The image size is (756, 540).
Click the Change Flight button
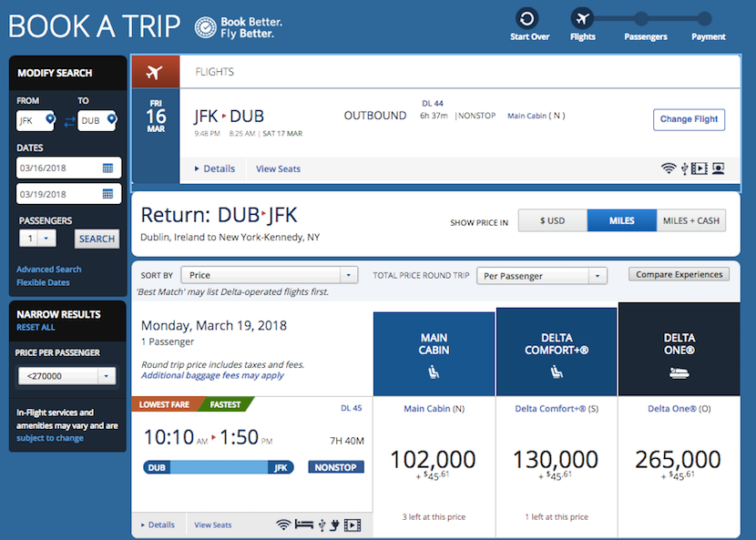tap(689, 119)
